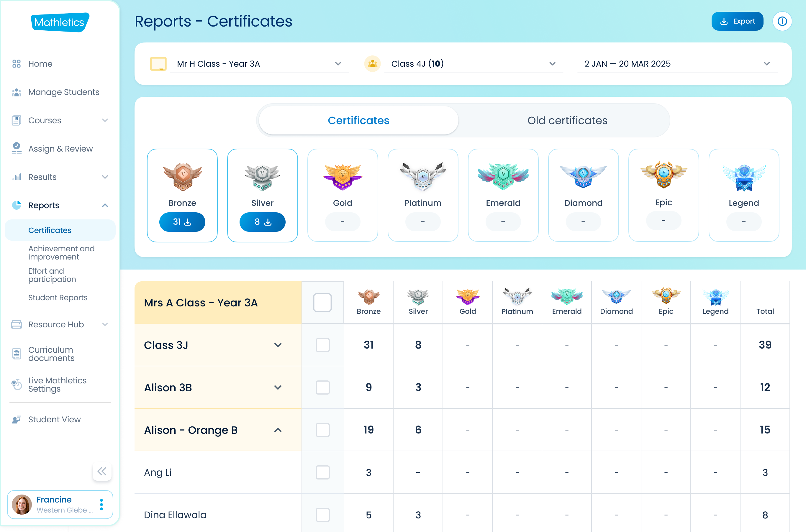Tick the select-all checkbox in table header
This screenshot has width=806, height=532.
coord(322,302)
